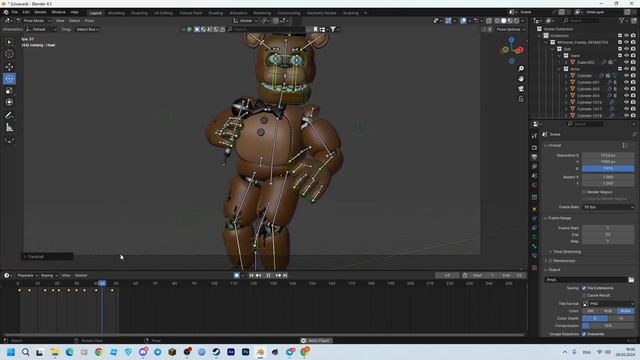Click the Blender logo in the menu bar
The height and width of the screenshot is (360, 640).
6,12
